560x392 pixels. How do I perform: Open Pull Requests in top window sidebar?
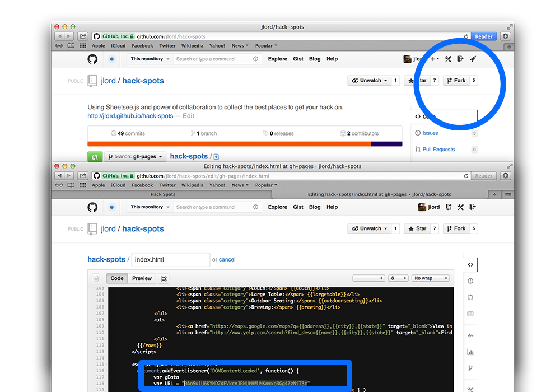point(438,149)
